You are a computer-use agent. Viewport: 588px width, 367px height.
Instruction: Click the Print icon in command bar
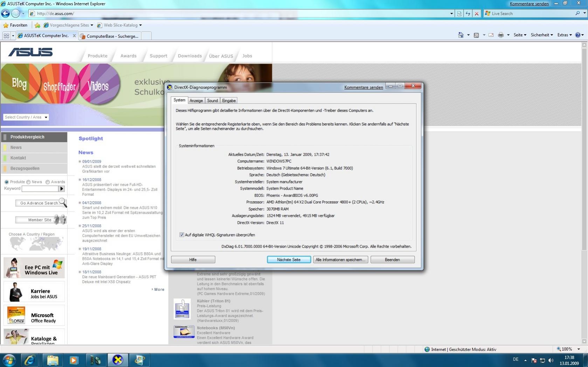[x=501, y=35]
